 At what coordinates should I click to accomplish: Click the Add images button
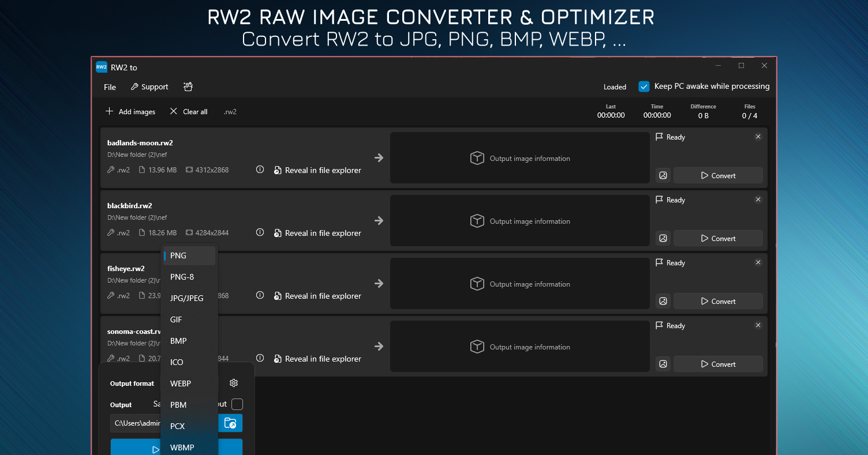tap(130, 111)
